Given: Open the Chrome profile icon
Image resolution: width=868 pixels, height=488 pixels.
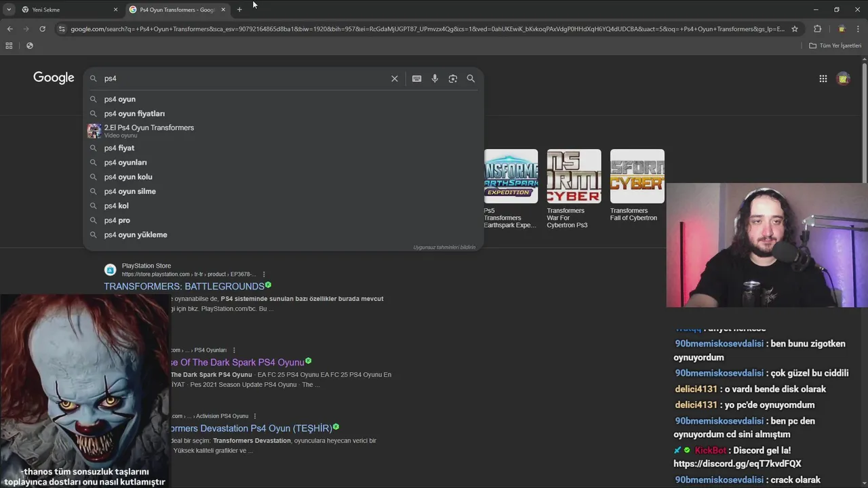Looking at the screenshot, I should click(x=842, y=29).
